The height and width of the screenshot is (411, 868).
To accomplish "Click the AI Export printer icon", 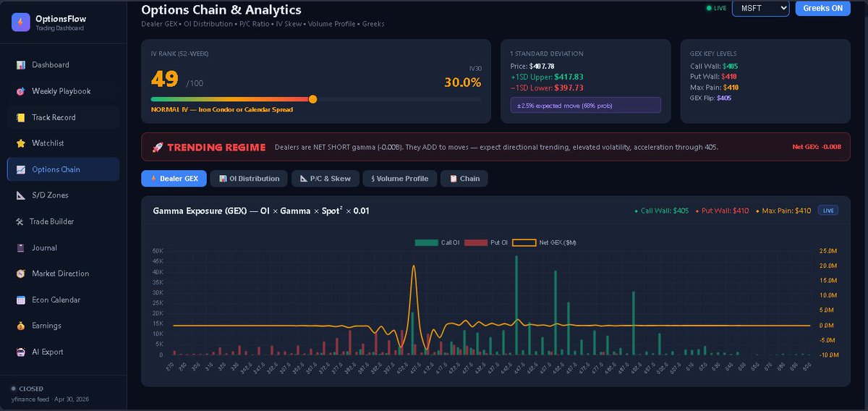I will [x=20, y=352].
